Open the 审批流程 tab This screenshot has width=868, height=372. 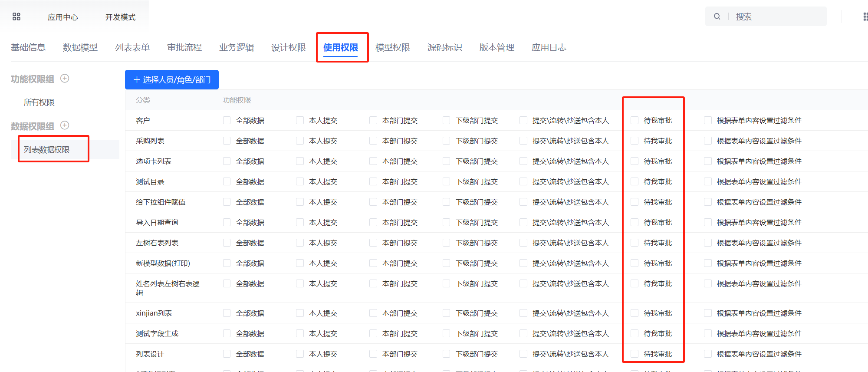(x=184, y=47)
